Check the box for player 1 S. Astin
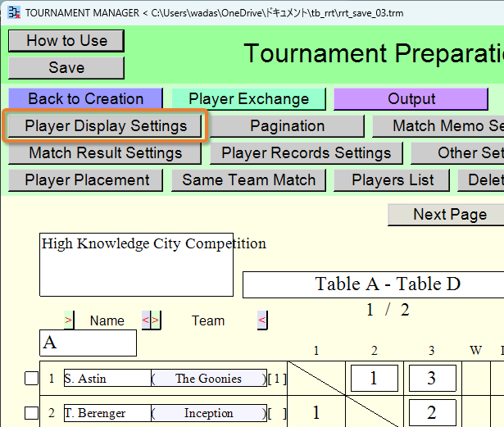 click(31, 378)
